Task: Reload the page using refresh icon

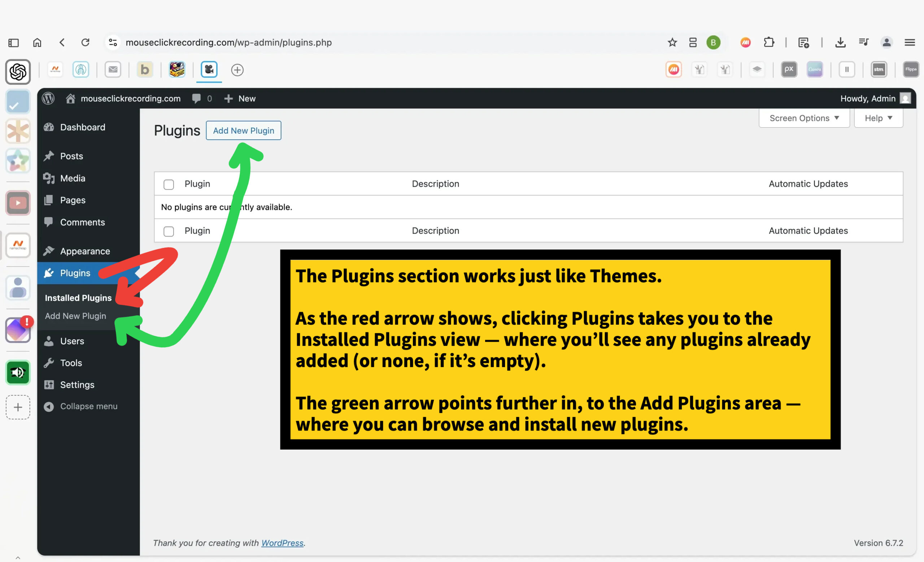Action: pos(86,42)
